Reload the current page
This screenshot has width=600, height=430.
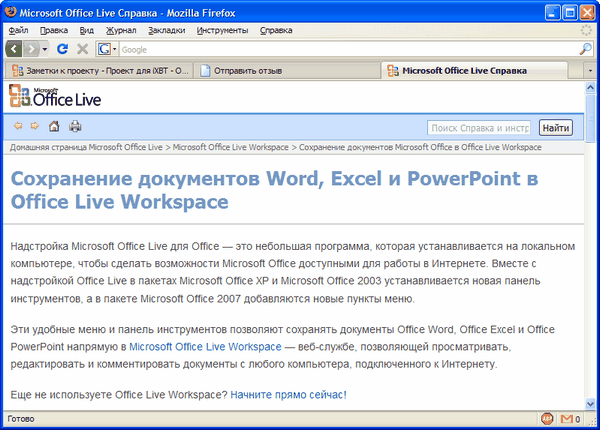pyautogui.click(x=62, y=49)
